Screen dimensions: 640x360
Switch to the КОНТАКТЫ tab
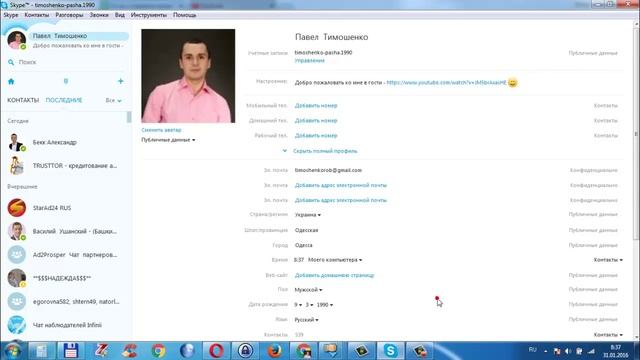pos(23,100)
